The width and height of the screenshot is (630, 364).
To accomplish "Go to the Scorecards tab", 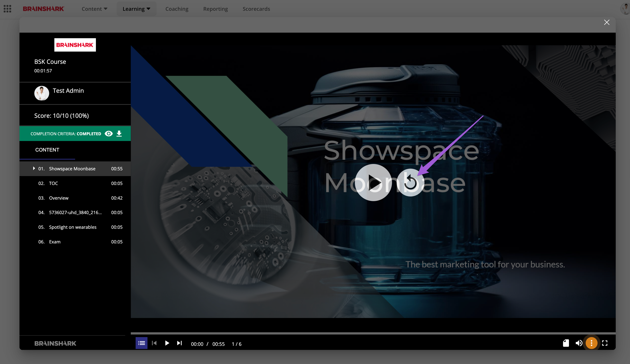I will point(256,9).
